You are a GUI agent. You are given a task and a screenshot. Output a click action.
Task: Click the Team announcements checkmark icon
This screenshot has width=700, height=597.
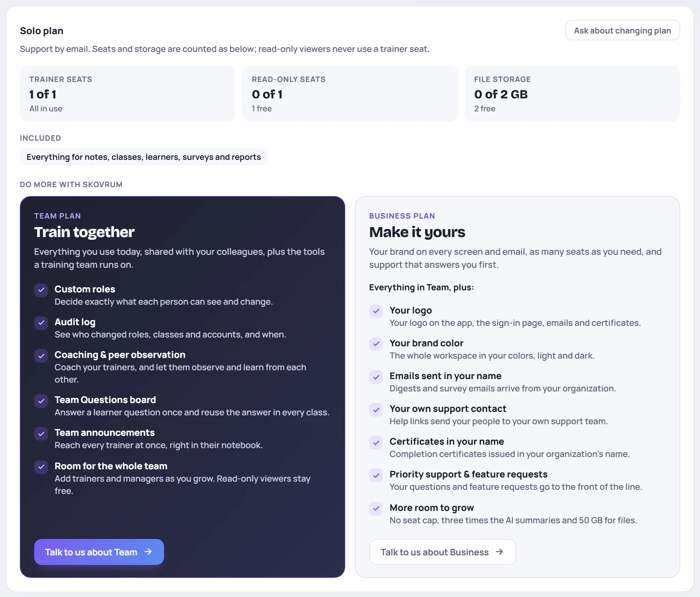coord(41,433)
